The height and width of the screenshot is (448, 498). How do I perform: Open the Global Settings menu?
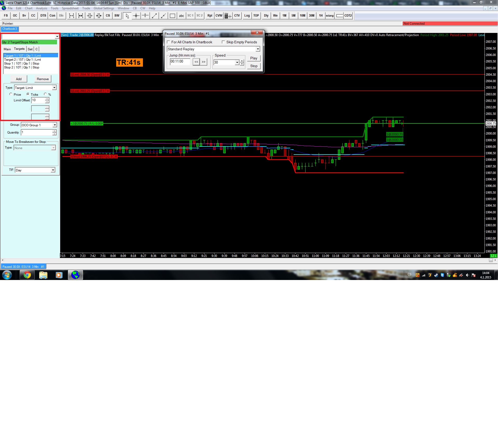104,8
